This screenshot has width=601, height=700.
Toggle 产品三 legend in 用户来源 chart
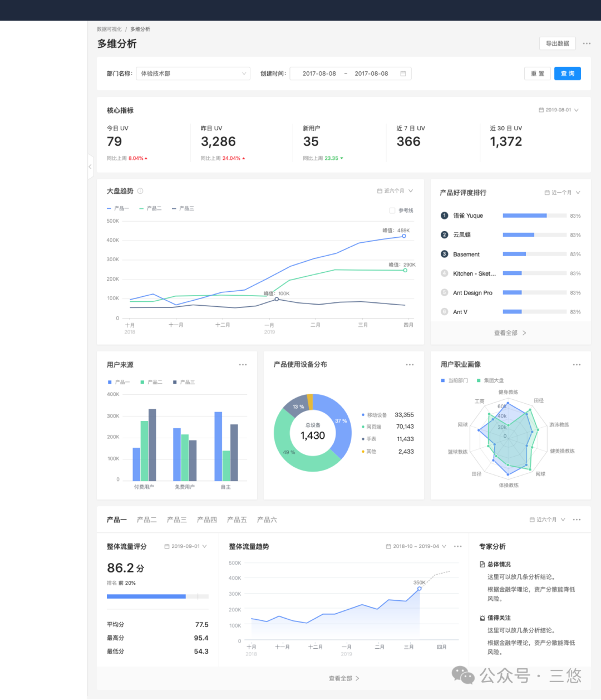click(184, 382)
